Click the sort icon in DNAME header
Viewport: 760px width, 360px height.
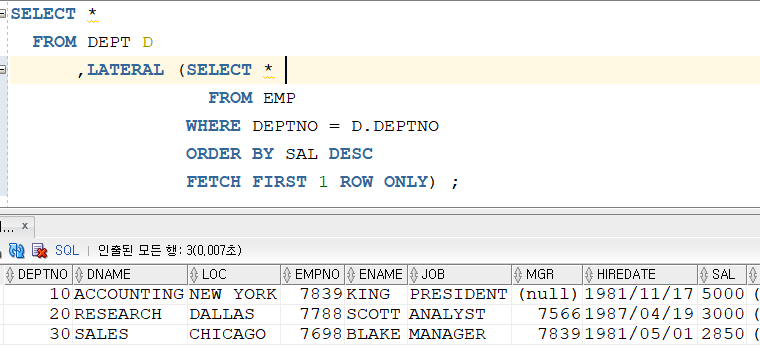[79, 275]
